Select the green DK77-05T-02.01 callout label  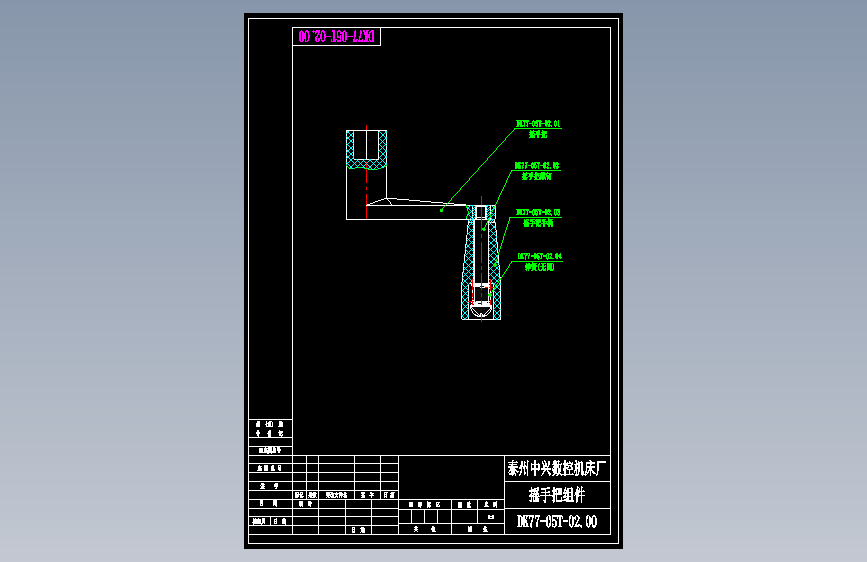538,124
